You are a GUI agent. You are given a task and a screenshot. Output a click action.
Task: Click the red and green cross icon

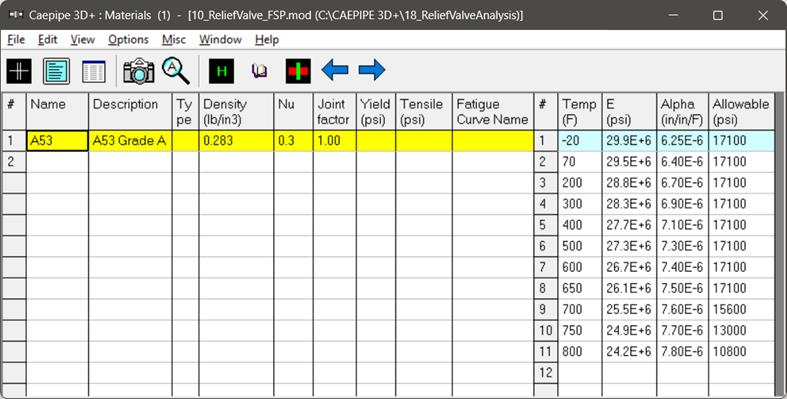(x=298, y=71)
